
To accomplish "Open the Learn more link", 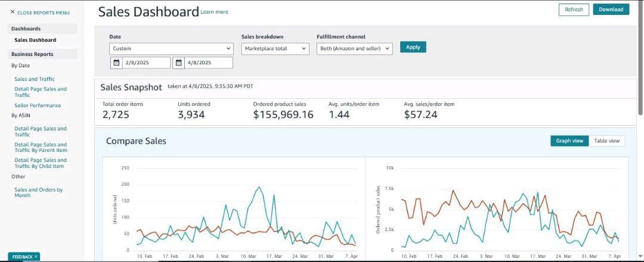I will point(215,12).
